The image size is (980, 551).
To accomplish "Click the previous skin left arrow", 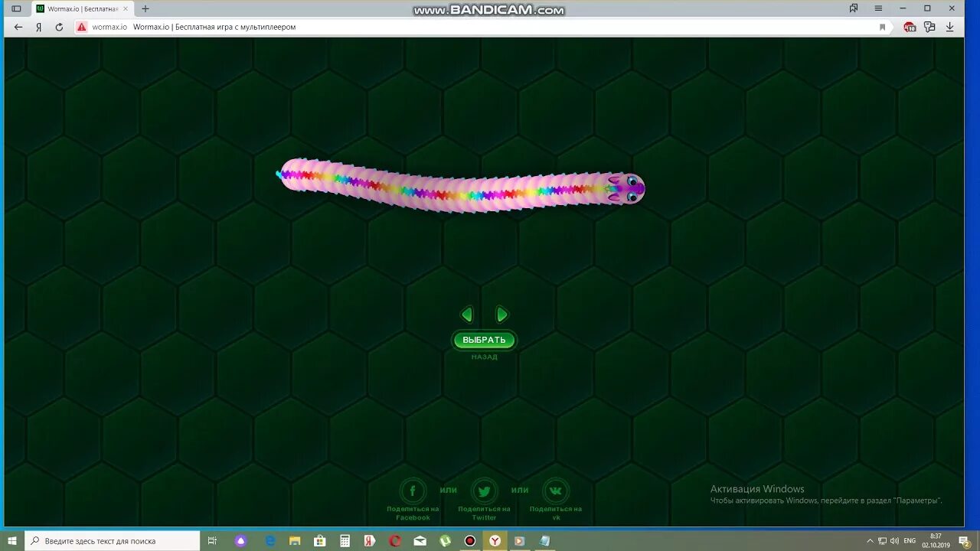I will coord(466,315).
